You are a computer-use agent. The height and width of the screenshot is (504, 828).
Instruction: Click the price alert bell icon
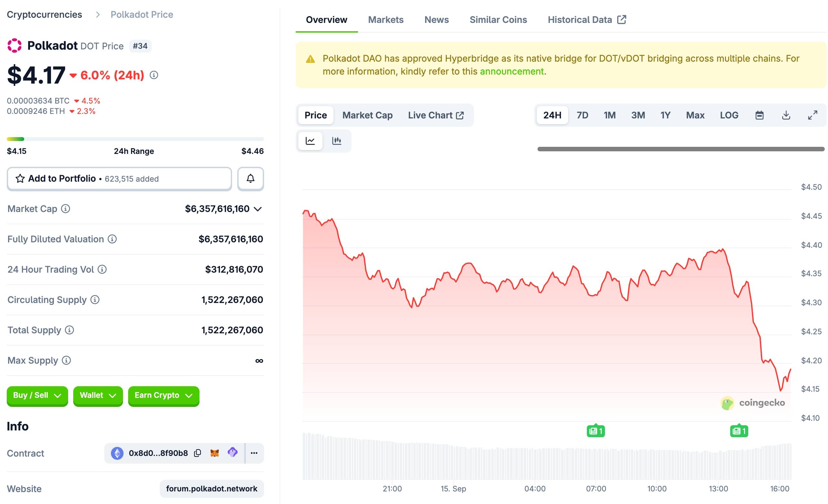[250, 178]
